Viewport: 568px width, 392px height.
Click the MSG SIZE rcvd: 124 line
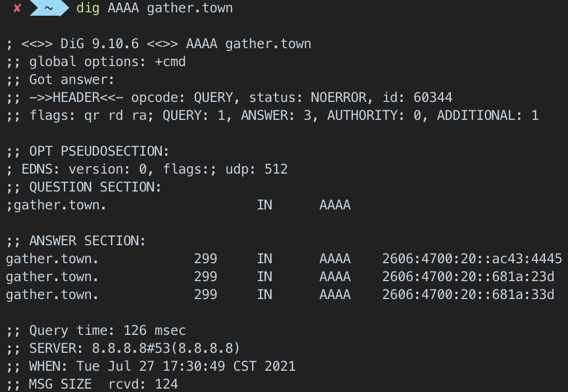coord(92,384)
